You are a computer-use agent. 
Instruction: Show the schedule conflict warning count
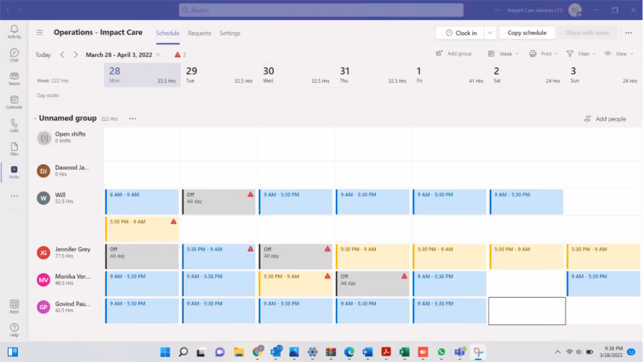click(x=180, y=54)
